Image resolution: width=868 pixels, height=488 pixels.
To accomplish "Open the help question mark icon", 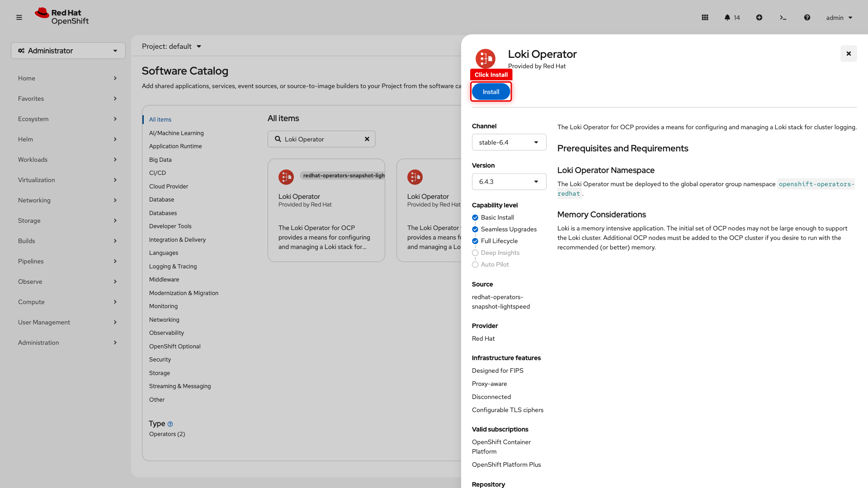I will (x=807, y=18).
